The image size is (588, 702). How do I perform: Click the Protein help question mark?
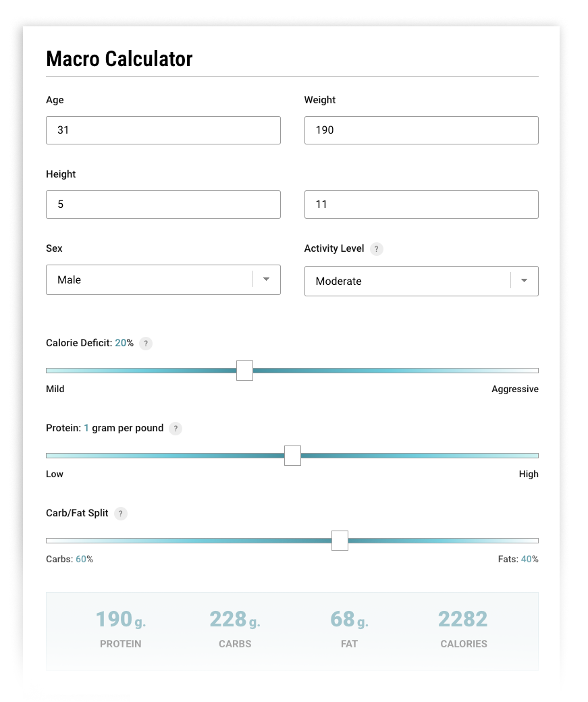[x=176, y=429]
